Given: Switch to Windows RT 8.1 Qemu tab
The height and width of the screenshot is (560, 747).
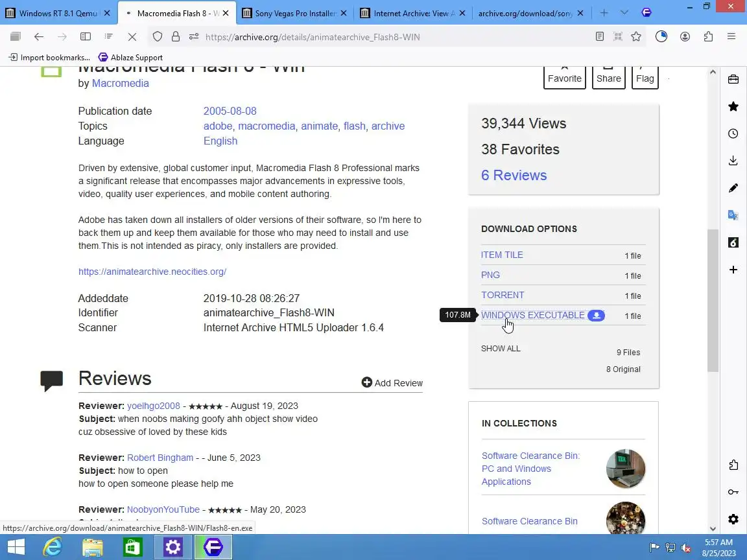Looking at the screenshot, I should click(x=58, y=13).
